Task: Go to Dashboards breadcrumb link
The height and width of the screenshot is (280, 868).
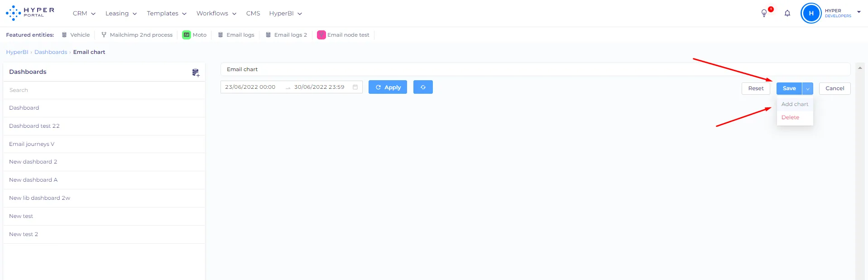Action: 51,52
